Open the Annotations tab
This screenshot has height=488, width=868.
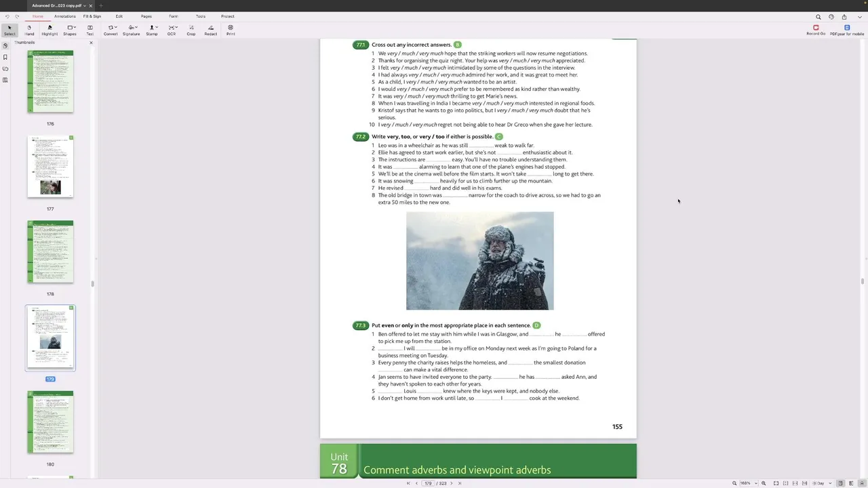(x=65, y=16)
